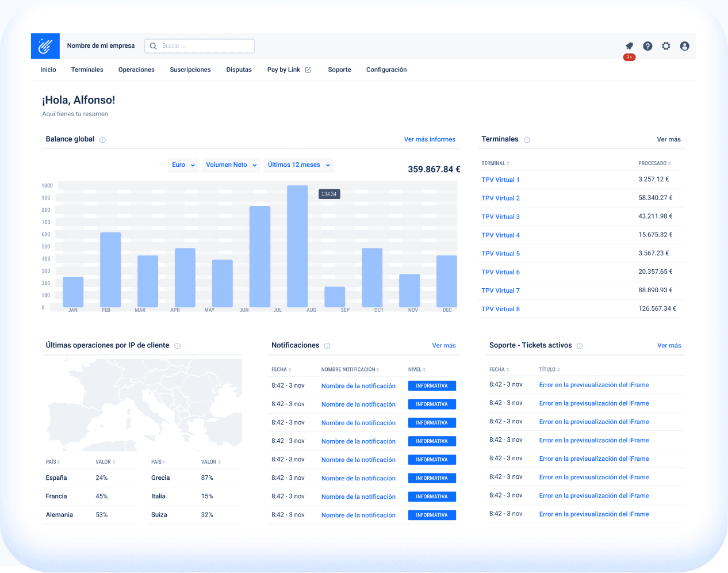
Task: Go to Inicio tab
Action: pos(48,70)
